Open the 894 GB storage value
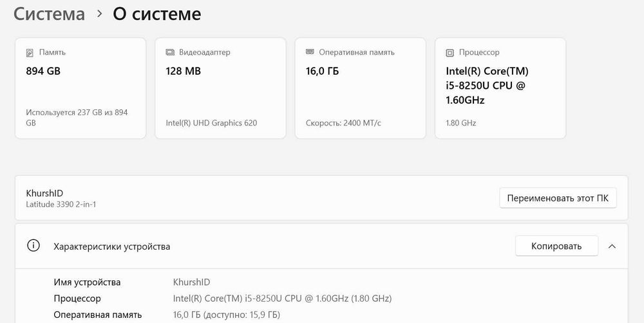644x323 pixels. tap(43, 71)
